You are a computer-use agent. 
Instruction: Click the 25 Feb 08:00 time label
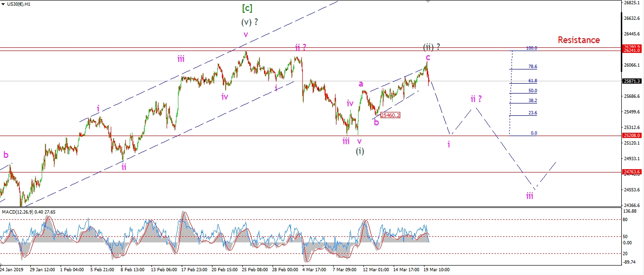point(255,270)
